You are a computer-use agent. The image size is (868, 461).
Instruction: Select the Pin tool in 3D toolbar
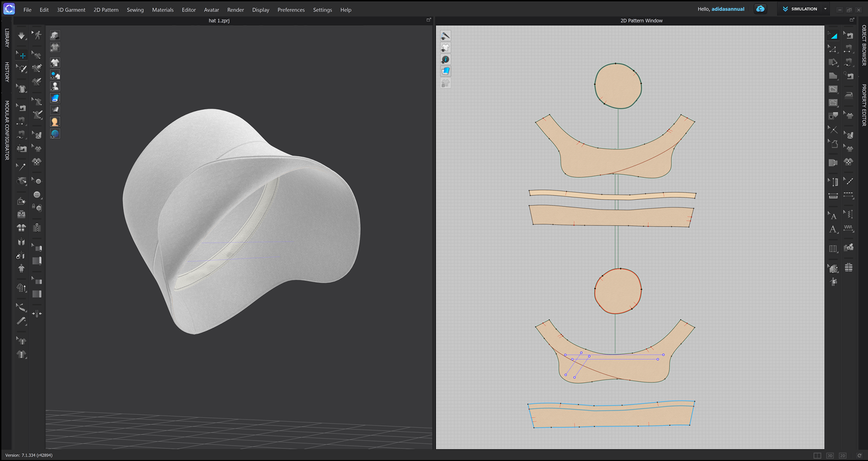[21, 167]
